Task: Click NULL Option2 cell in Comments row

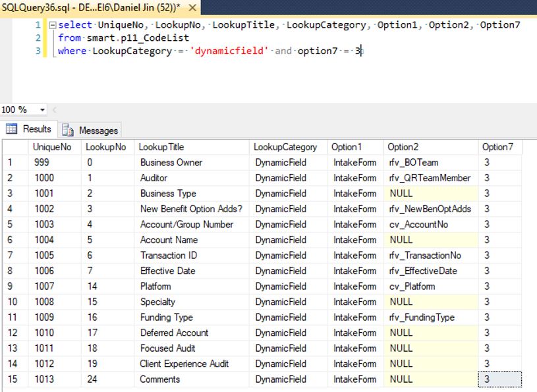Action: 430,379
